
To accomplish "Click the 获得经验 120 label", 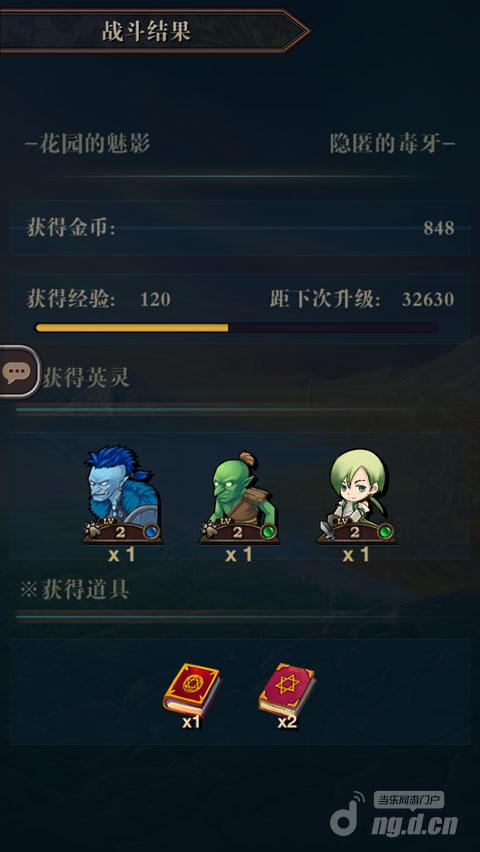I will [99, 299].
